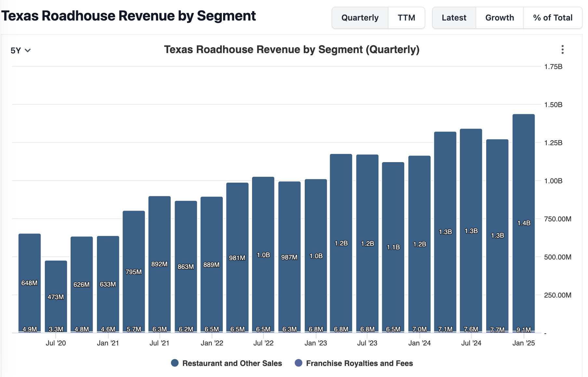This screenshot has height=377, width=588.
Task: Click the 7.7M franchise value label
Action: click(497, 330)
